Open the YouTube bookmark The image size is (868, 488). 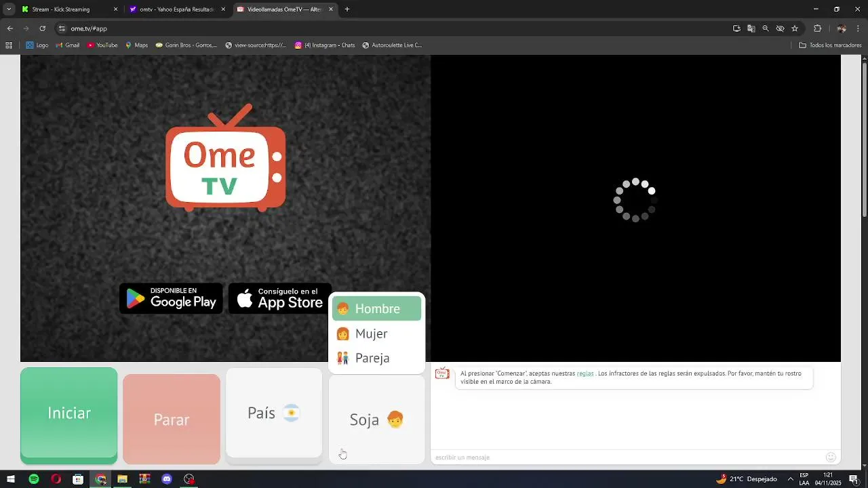[102, 45]
